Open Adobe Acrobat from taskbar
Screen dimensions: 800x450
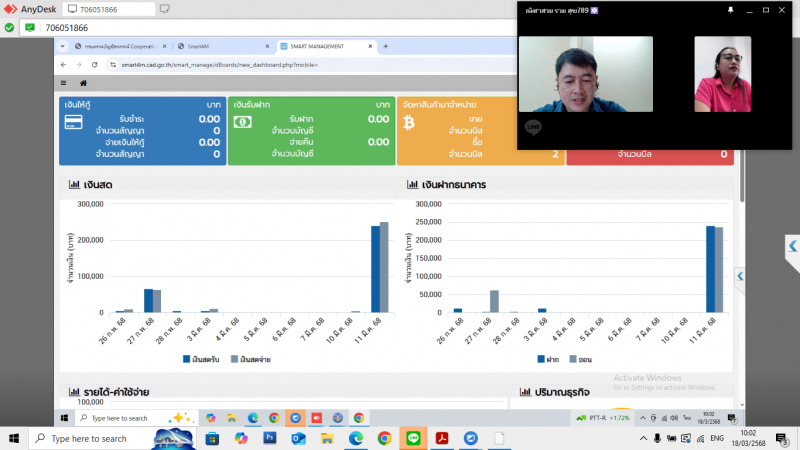coord(442,438)
